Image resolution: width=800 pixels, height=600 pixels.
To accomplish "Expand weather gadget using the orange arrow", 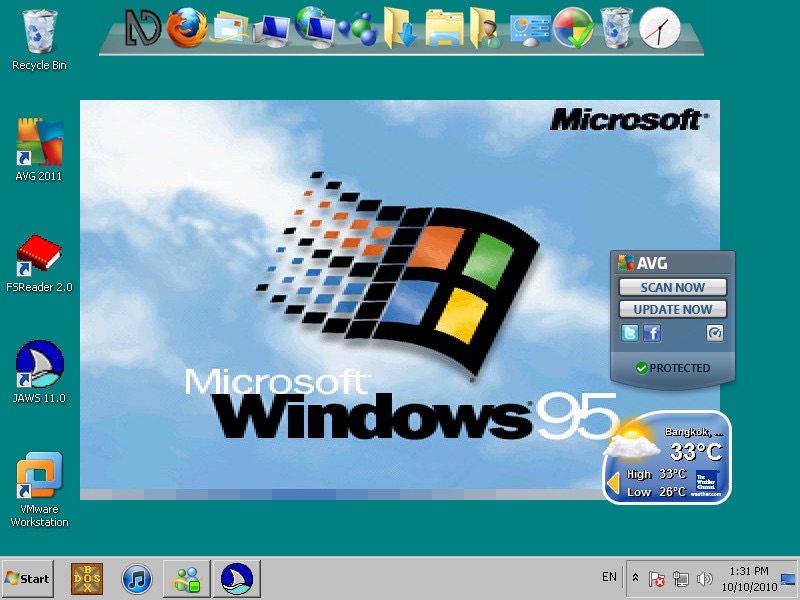I will coord(612,484).
